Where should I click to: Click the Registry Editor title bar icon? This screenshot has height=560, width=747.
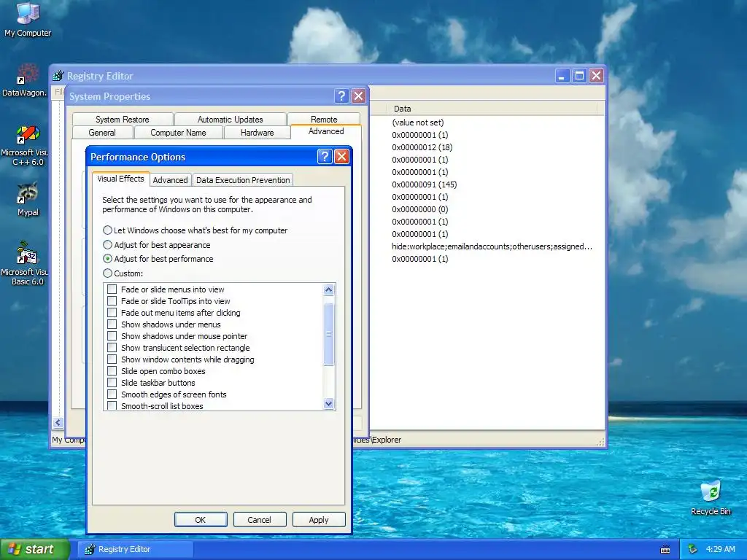coord(58,76)
